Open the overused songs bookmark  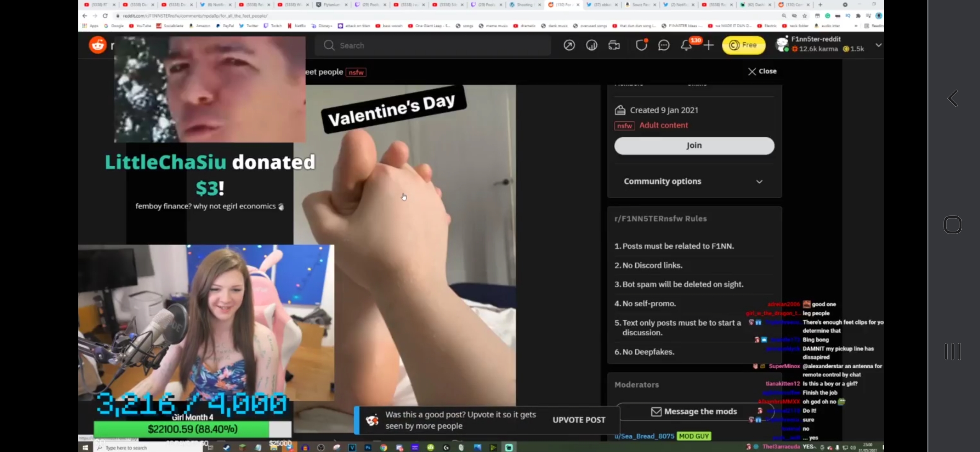point(590,26)
